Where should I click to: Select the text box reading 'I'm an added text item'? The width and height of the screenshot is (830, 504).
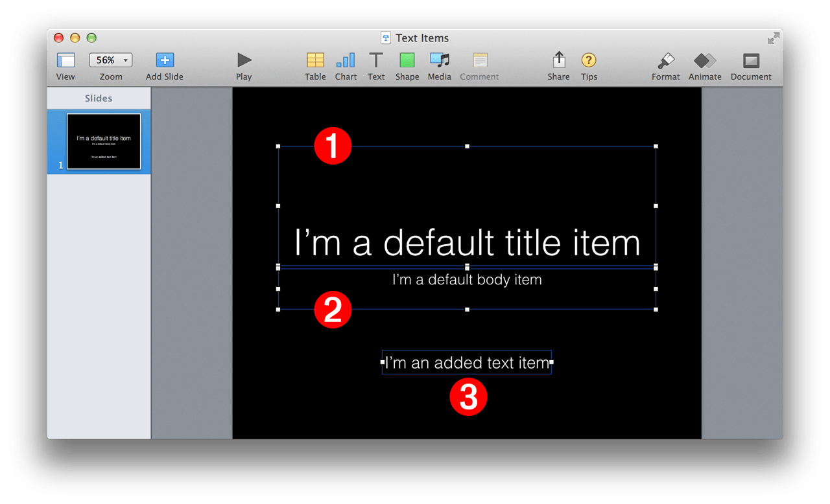click(x=466, y=363)
